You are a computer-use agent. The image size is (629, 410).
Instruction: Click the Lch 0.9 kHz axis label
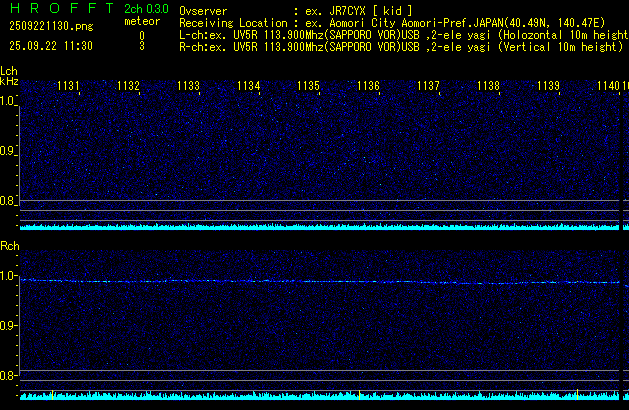pos(8,151)
